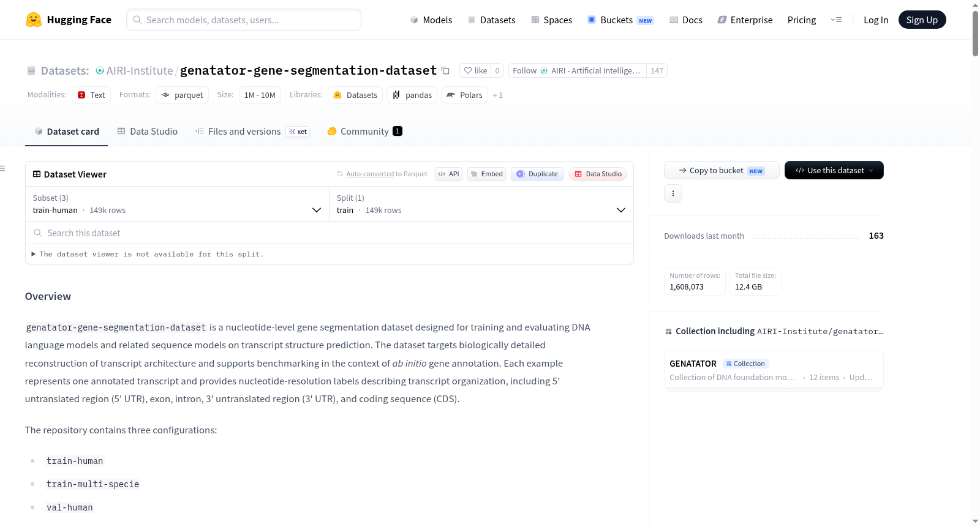Go to Datasets in the top navigation
This screenshot has height=527, width=980.
tap(491, 20)
